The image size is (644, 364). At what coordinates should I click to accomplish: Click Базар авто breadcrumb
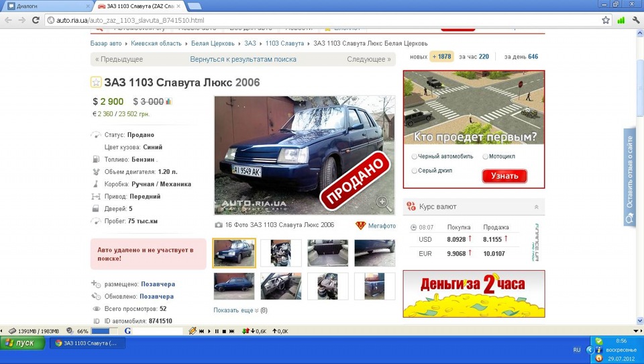[x=106, y=43]
